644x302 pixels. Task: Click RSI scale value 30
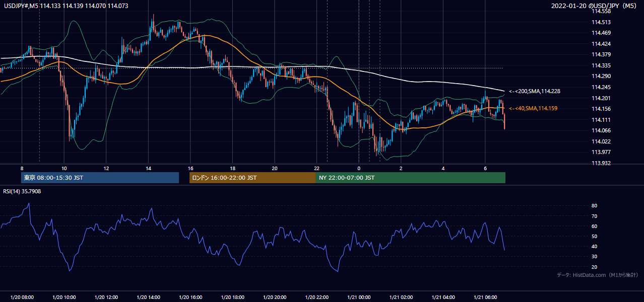tap(595, 257)
